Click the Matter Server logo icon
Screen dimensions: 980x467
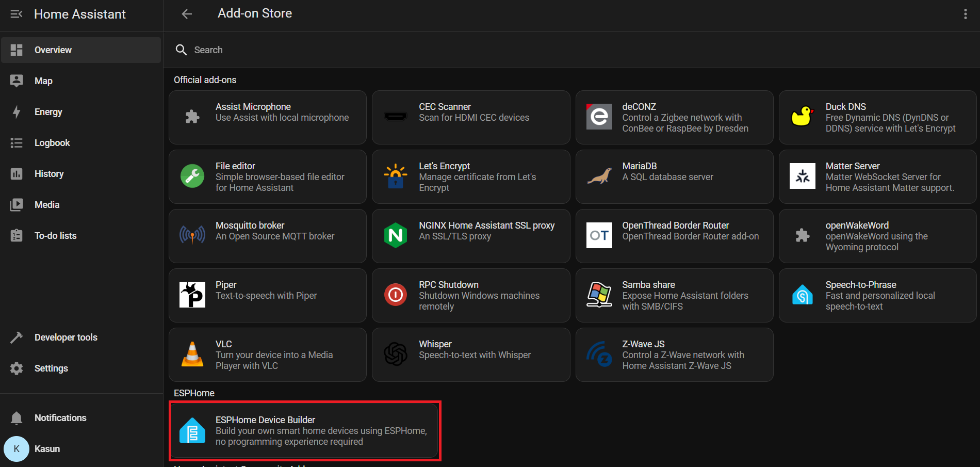click(x=803, y=176)
